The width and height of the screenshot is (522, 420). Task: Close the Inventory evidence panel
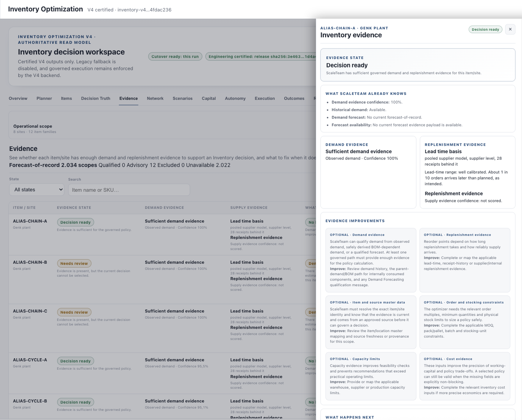[510, 29]
